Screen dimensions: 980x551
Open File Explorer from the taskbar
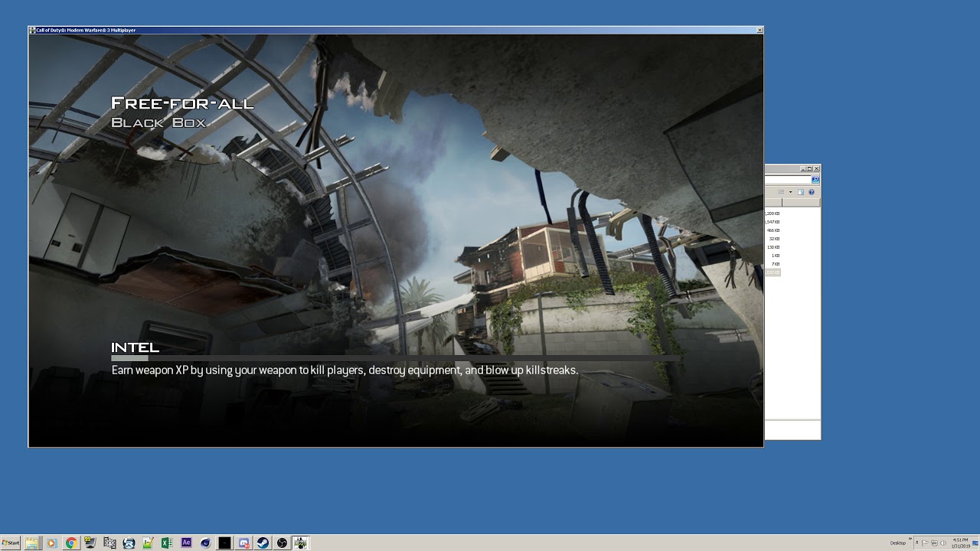click(x=32, y=543)
